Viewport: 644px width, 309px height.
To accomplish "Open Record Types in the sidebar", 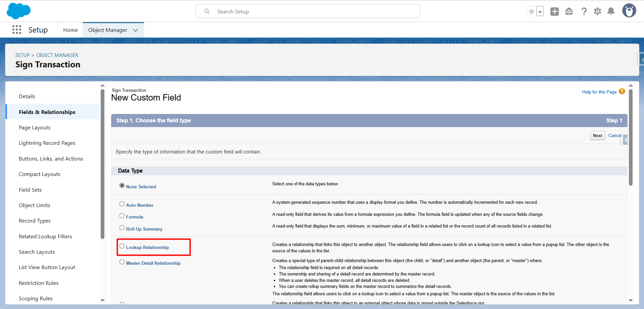I will [x=35, y=221].
